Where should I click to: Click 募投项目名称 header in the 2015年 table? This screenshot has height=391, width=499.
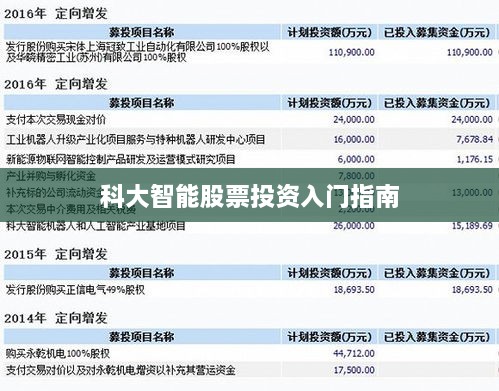pos(142,273)
